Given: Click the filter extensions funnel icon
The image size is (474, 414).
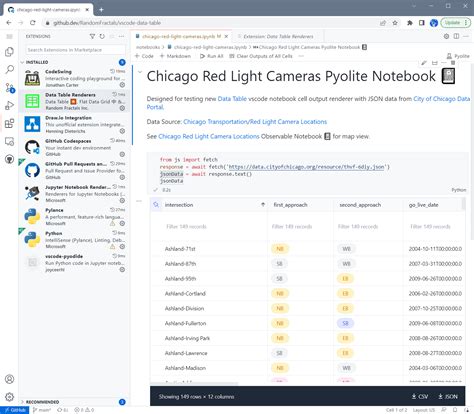Looking at the screenshot, I should click(x=92, y=36).
